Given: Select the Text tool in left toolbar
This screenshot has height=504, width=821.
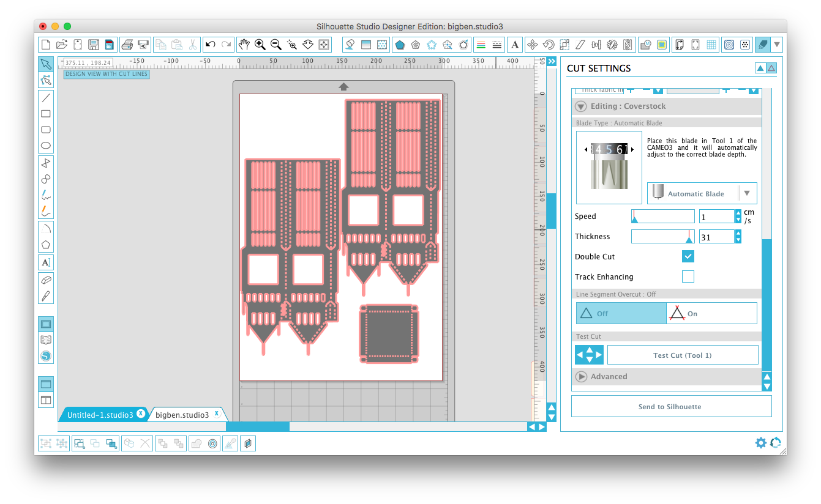Looking at the screenshot, I should (x=46, y=262).
